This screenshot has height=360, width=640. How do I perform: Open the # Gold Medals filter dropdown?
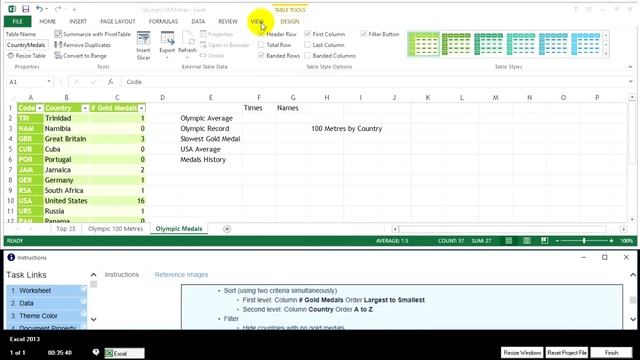(141, 108)
